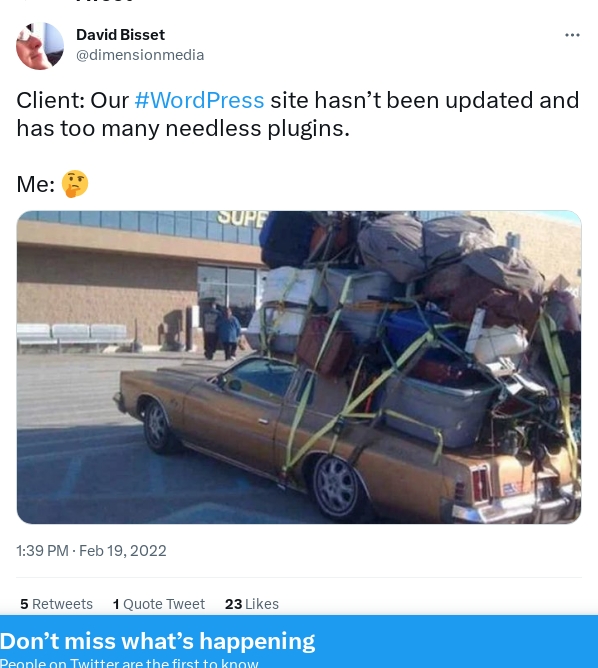Screen dimensions: 598x668
Task: Click the two people walking in the photo
Action: coord(221,331)
